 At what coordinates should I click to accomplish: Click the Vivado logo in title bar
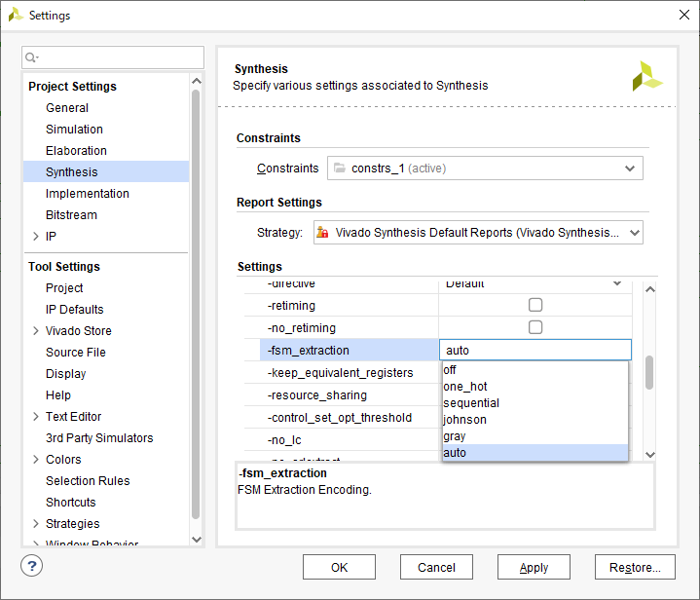pos(16,15)
